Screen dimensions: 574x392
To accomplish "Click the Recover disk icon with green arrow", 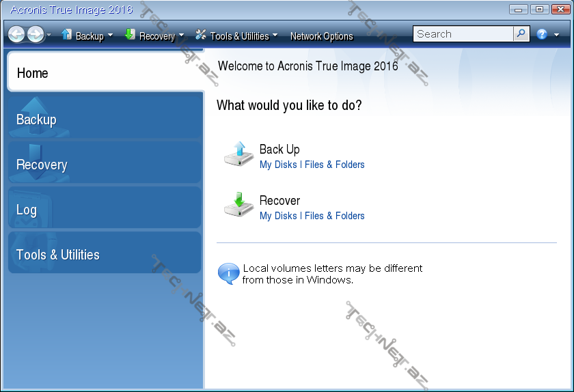I will coord(238,206).
